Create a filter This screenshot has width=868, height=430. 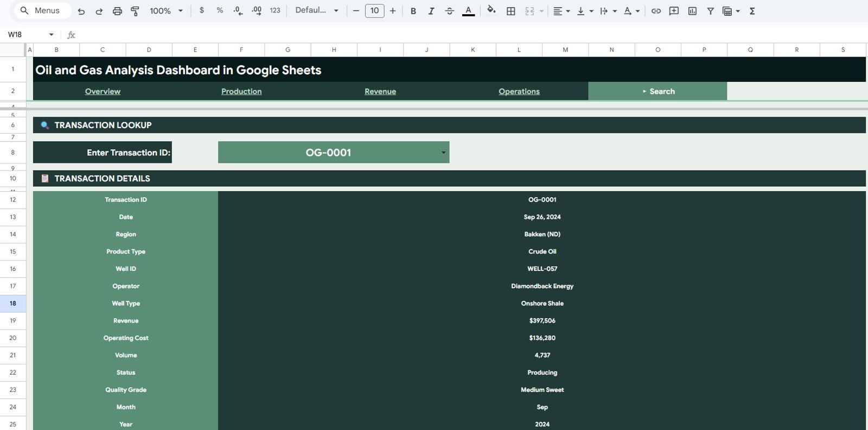[x=711, y=11]
